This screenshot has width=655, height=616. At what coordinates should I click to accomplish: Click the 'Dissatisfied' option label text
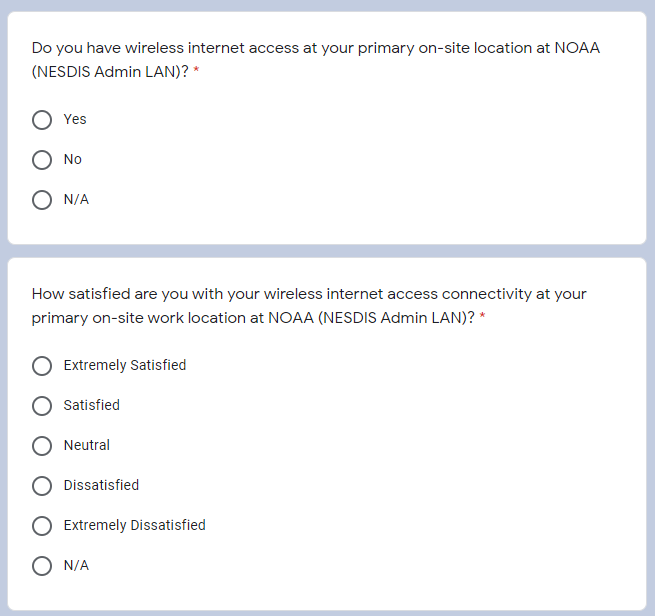[101, 486]
